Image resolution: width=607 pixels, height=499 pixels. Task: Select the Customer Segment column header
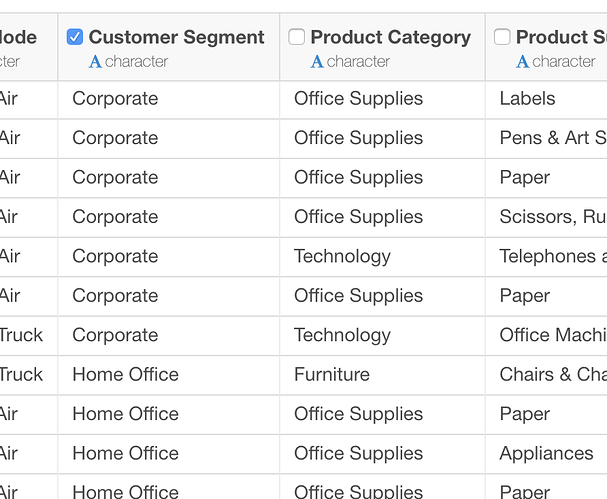coord(169,47)
